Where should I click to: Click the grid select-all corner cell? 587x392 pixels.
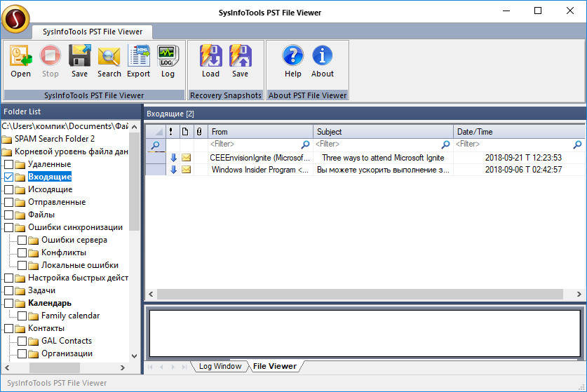click(x=156, y=132)
